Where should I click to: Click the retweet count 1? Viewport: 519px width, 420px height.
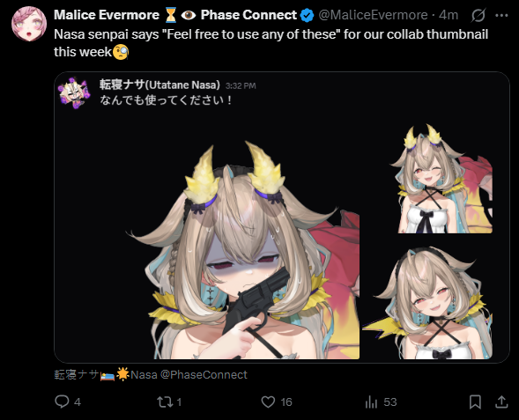coord(179,402)
